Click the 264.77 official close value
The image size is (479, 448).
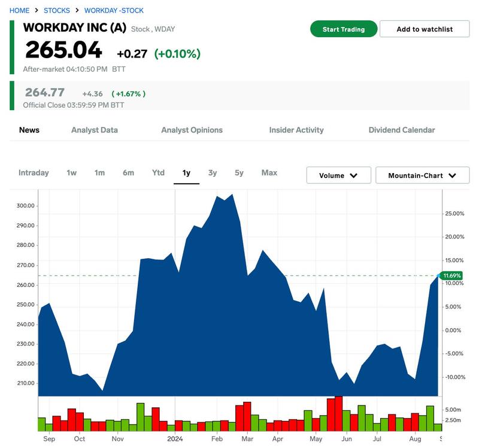pyautogui.click(x=44, y=92)
